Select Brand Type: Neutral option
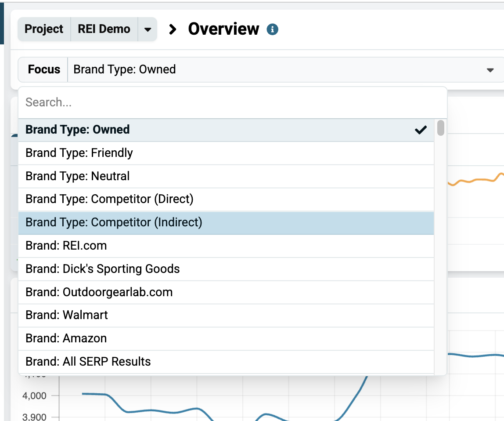Screen dimensions: 504x421 coord(226,176)
